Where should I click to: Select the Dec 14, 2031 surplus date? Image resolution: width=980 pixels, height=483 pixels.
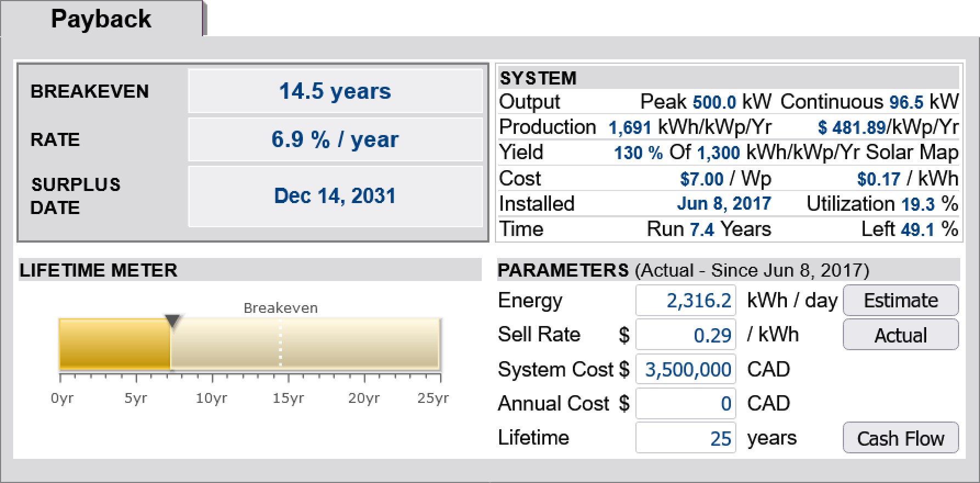click(x=335, y=196)
